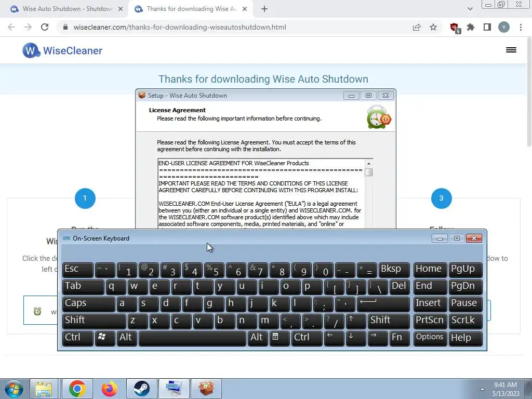This screenshot has width=532, height=399.
Task: Click the right arrow key
Action: click(378, 338)
